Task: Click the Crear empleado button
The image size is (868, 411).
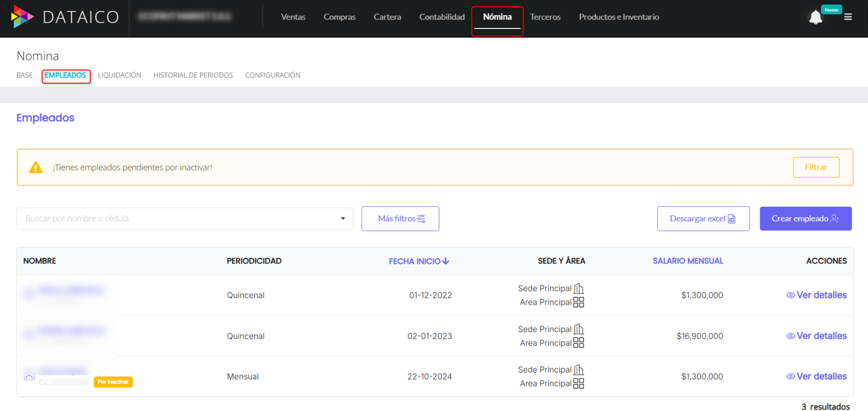Action: click(805, 219)
